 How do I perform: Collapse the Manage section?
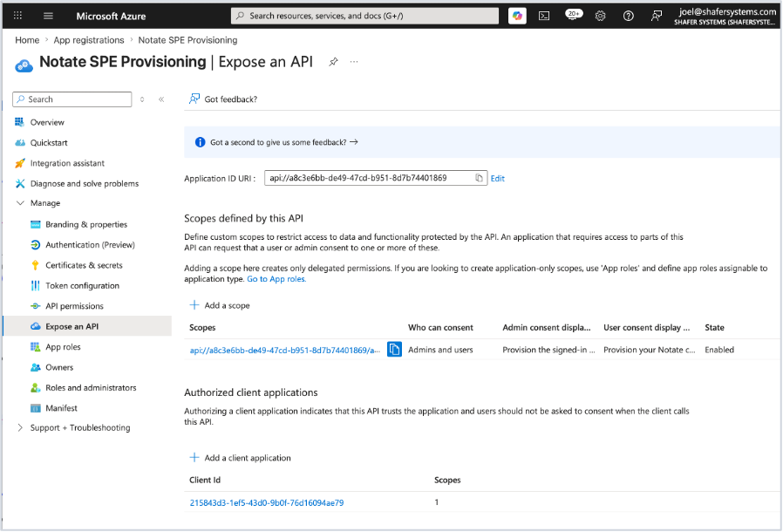20,203
